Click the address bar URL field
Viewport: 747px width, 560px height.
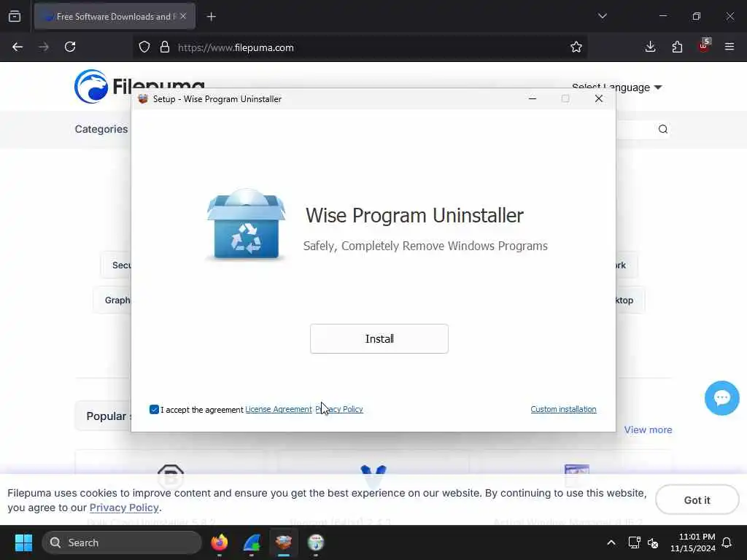(362, 47)
